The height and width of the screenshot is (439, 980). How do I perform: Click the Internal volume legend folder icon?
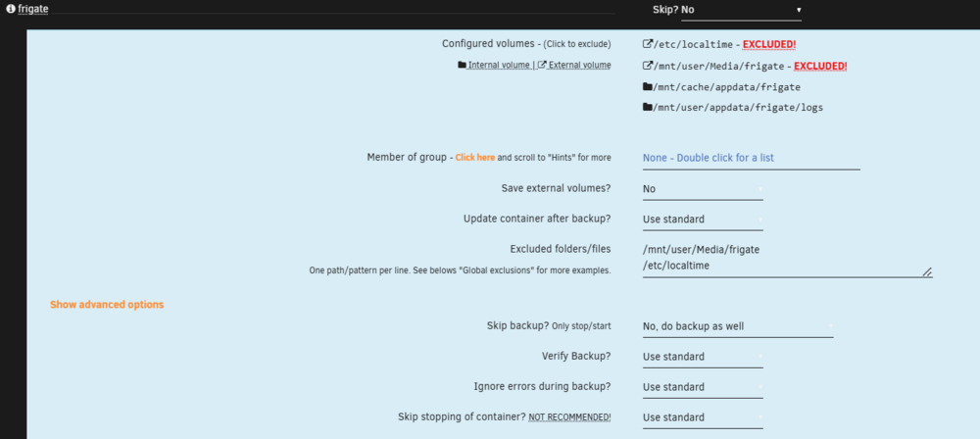462,65
